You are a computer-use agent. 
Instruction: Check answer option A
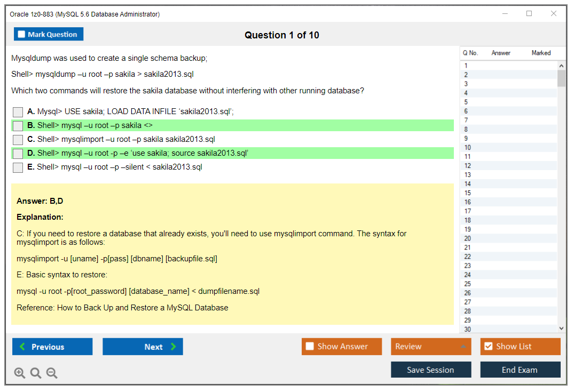tap(18, 112)
